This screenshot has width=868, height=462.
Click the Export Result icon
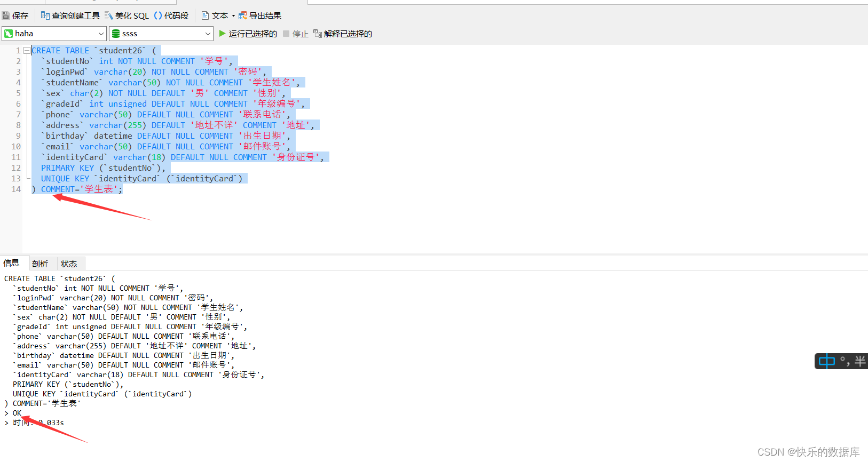click(243, 16)
